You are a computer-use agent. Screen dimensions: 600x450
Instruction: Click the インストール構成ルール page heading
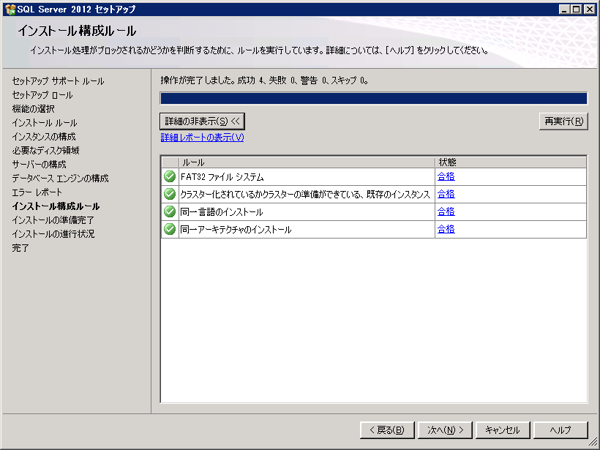click(77, 31)
